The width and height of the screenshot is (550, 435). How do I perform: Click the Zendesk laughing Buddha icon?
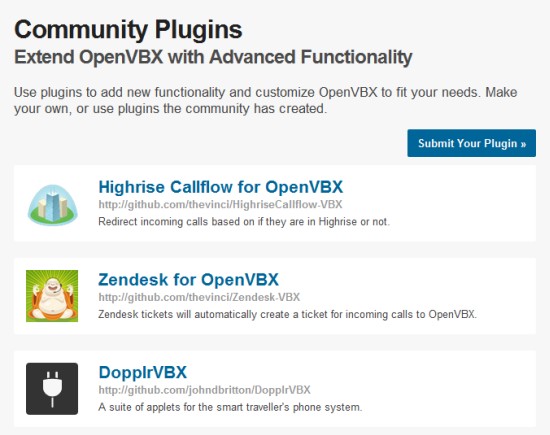point(52,296)
